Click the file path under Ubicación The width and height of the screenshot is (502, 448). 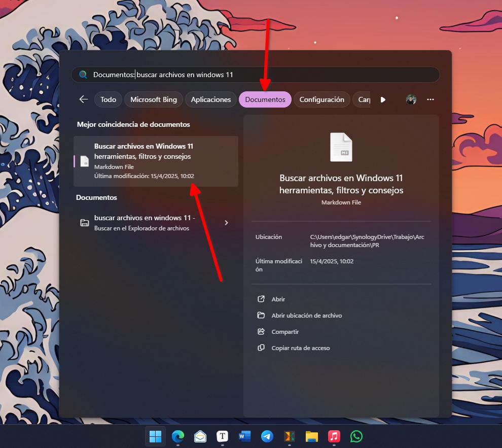click(367, 241)
